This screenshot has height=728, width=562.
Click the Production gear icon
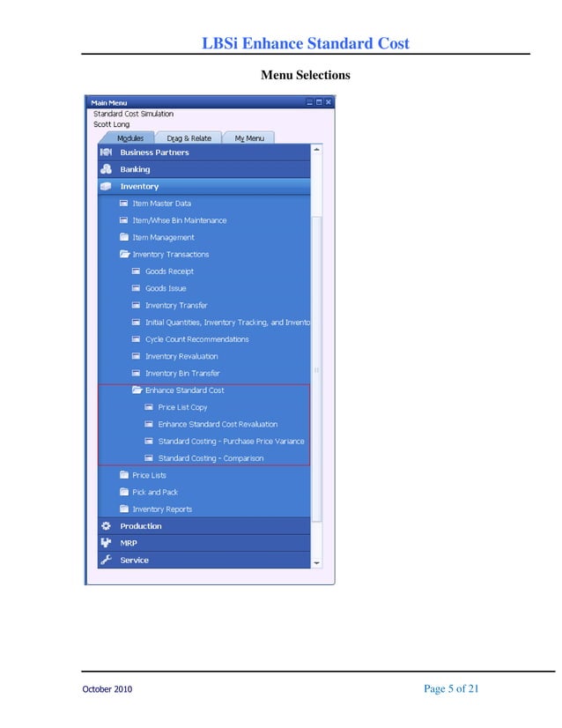[x=106, y=526]
